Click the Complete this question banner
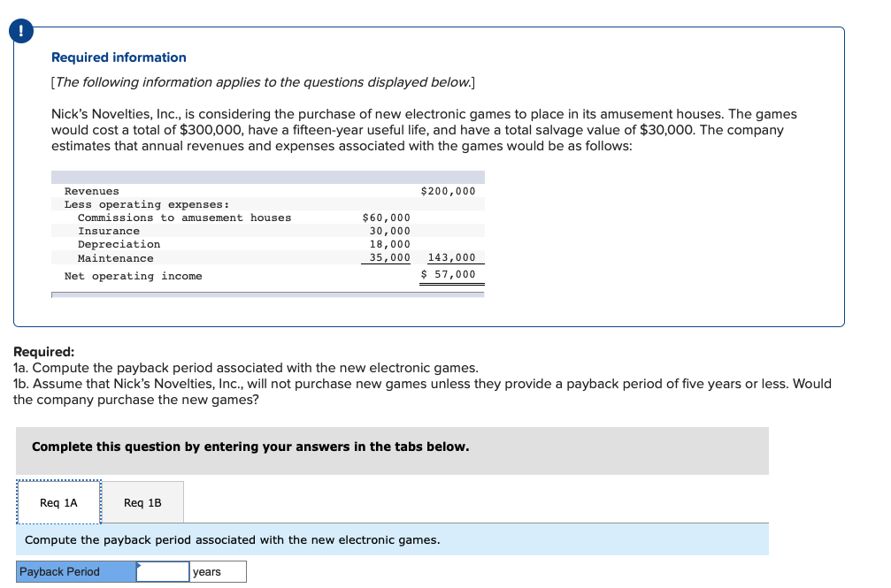This screenshot has width=891, height=588. (x=248, y=447)
